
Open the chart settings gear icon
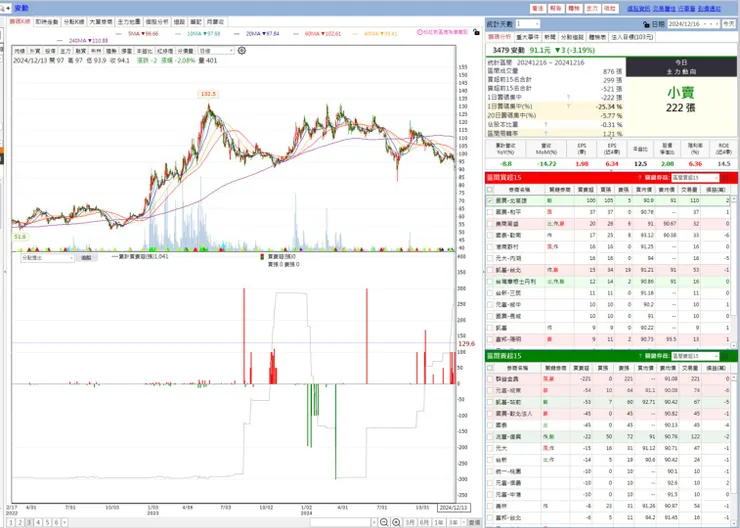tap(242, 50)
